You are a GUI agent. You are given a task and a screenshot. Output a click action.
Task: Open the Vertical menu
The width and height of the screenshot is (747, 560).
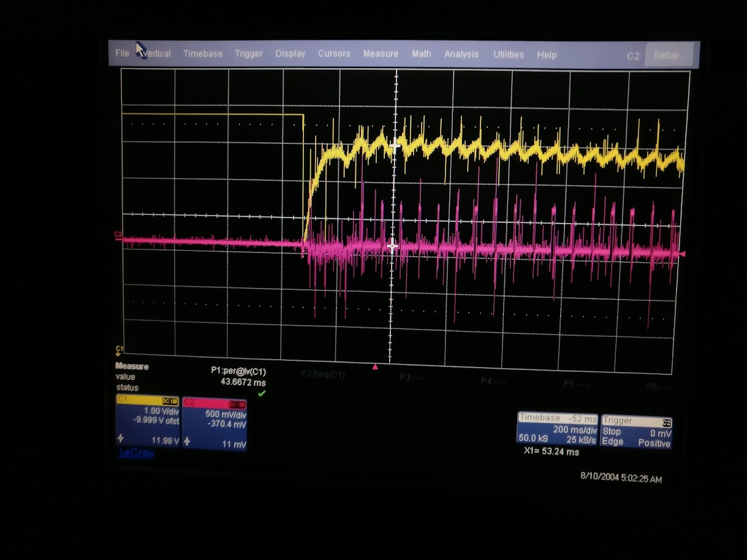pyautogui.click(x=157, y=54)
